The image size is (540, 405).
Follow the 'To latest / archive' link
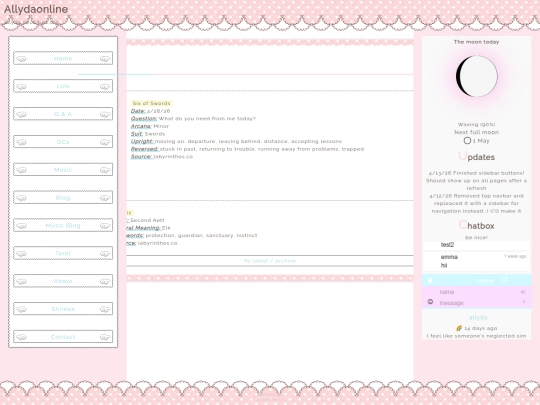(x=270, y=261)
